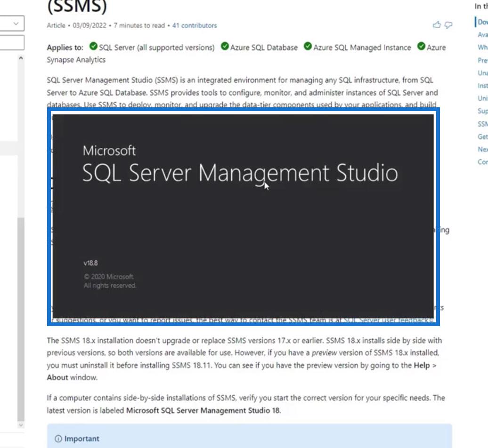Click the "(SSMS)" page heading
488x448 pixels.
click(77, 6)
